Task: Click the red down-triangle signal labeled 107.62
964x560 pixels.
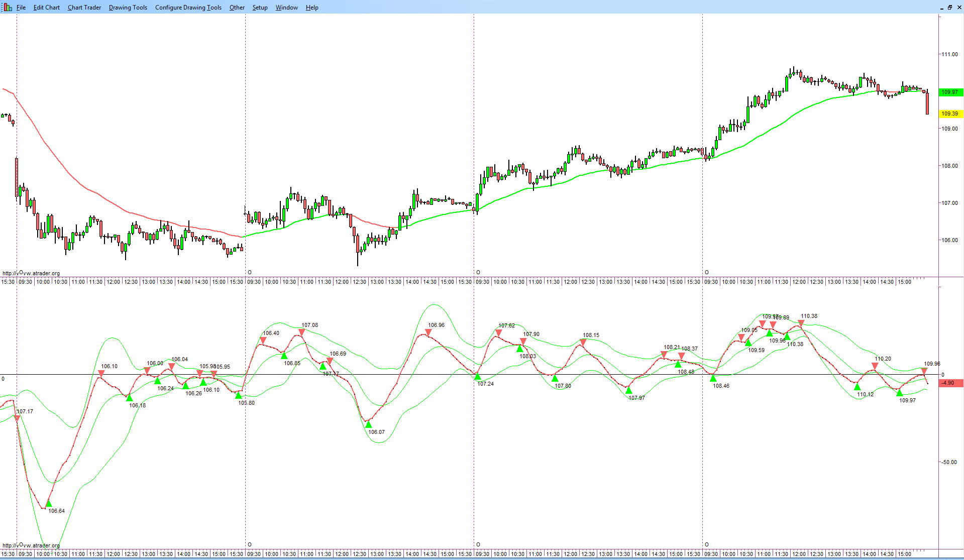Action: click(499, 333)
